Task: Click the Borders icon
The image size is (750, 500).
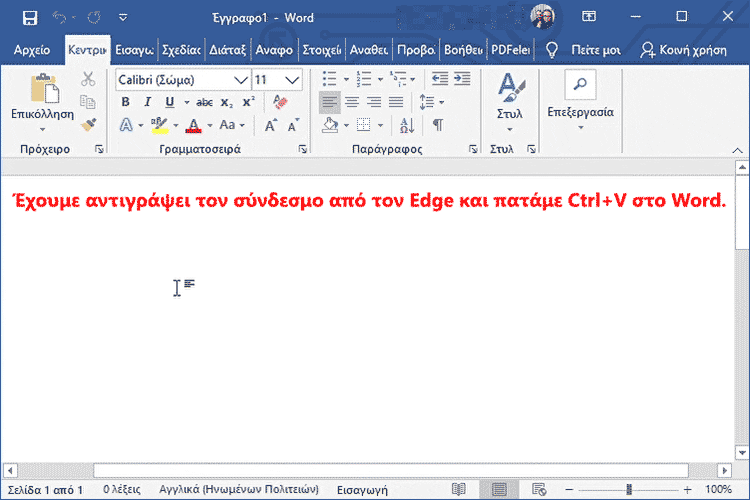Action: pos(364,125)
